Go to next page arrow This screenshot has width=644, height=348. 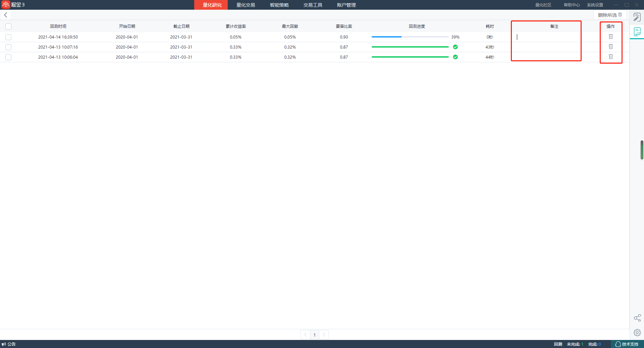[x=324, y=335]
